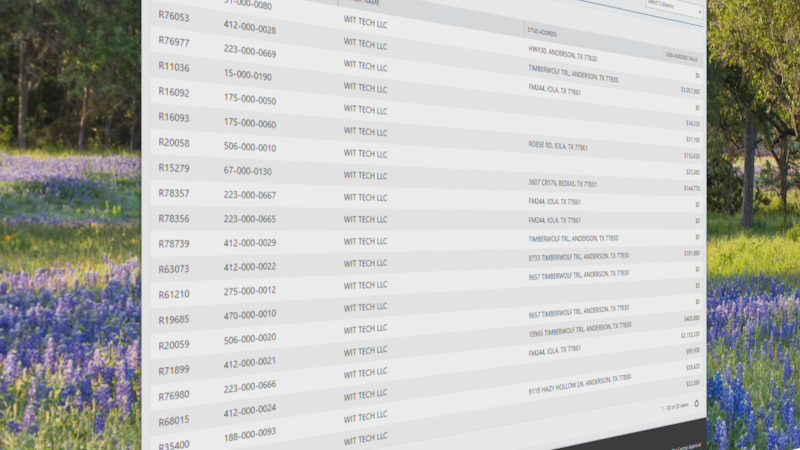This screenshot has height=450, width=800.
Task: Select property ID R78356
Action: click(173, 218)
